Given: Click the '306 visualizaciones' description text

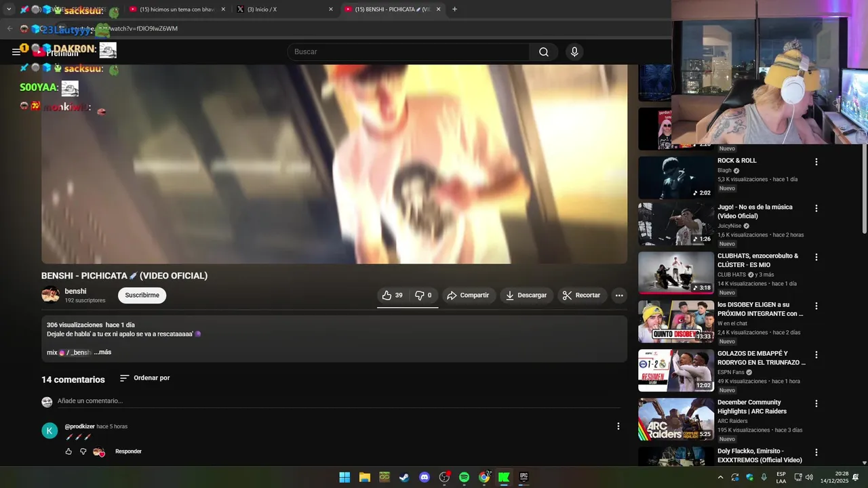Looking at the screenshot, I should coord(75,325).
